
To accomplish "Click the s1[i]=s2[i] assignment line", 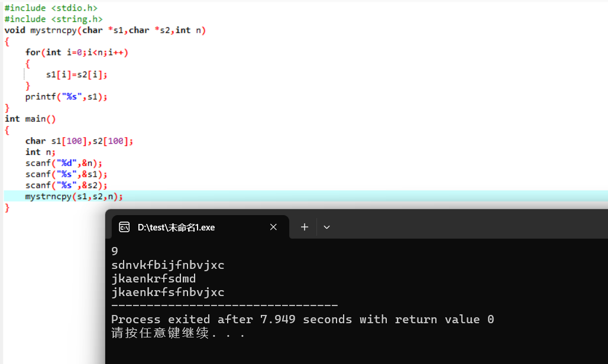I will (x=76, y=74).
